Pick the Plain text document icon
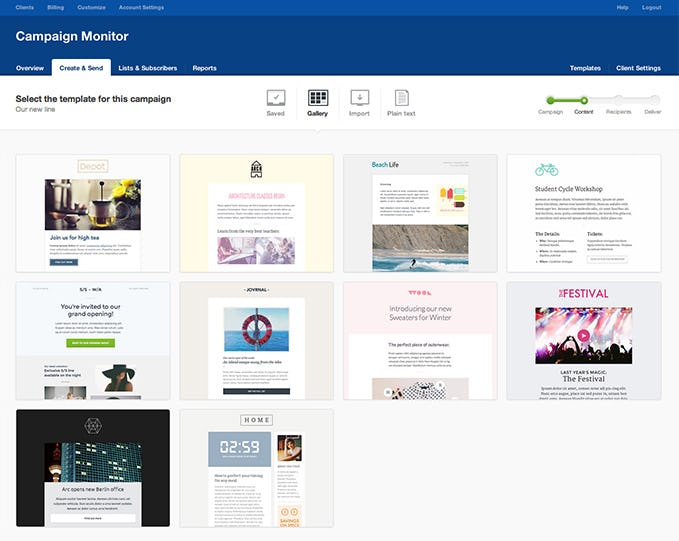 (401, 98)
